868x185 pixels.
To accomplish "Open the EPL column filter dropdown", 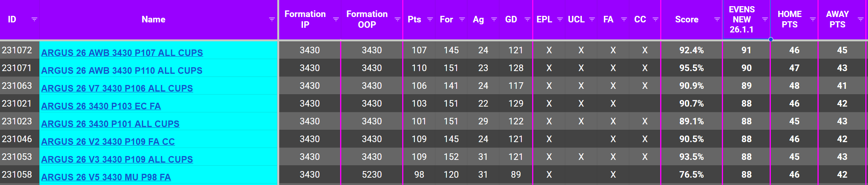I will pos(560,19).
